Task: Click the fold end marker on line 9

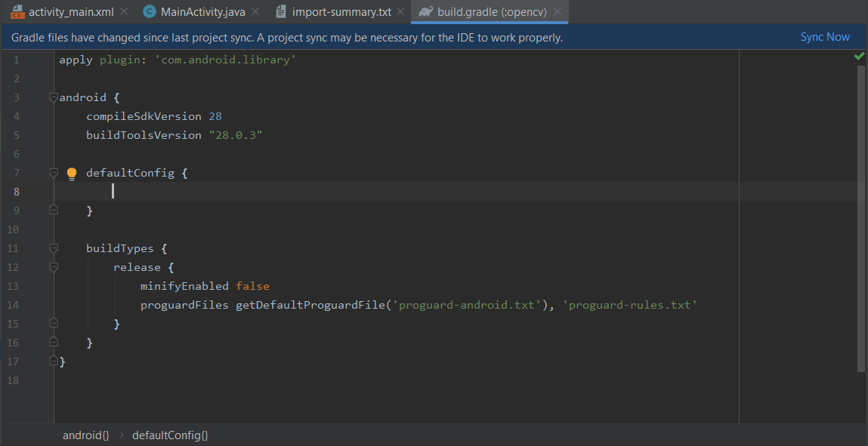Action: coord(53,210)
